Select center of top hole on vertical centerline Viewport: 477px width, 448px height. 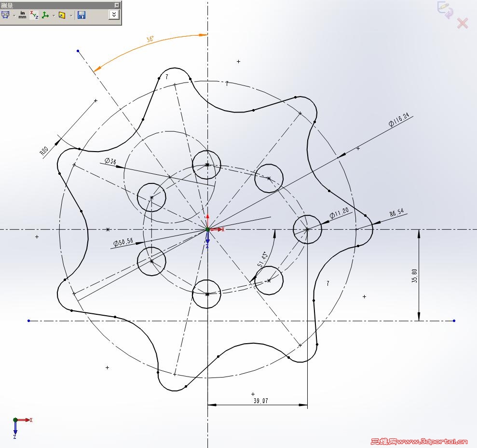pyautogui.click(x=207, y=165)
